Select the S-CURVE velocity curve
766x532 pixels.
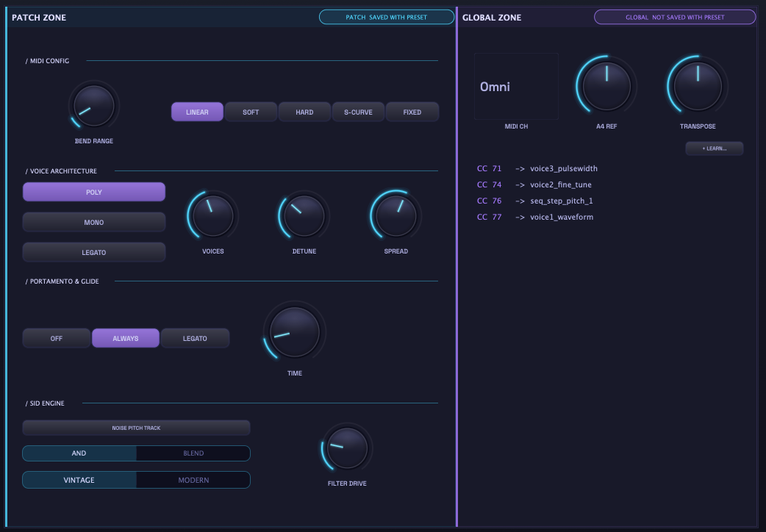point(358,112)
